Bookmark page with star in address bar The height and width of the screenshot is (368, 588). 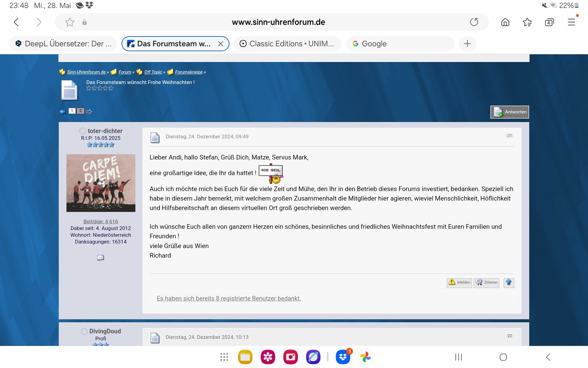pos(70,22)
